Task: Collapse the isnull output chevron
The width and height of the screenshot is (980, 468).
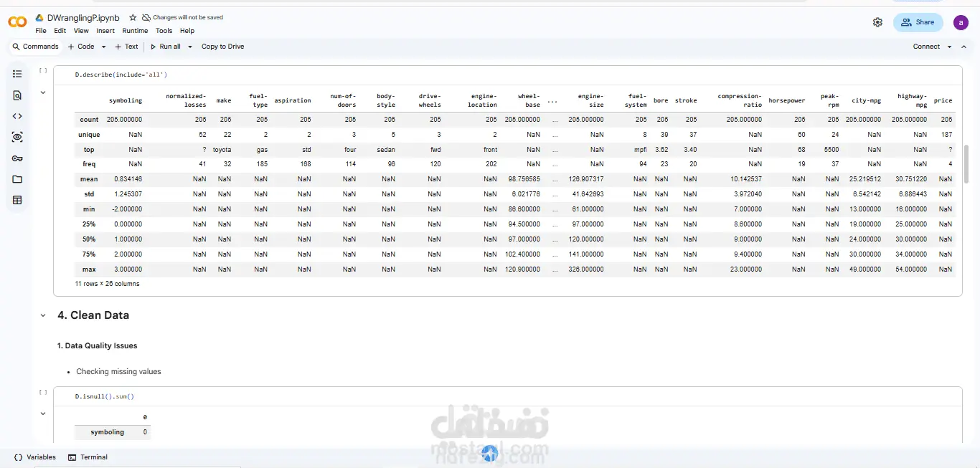Action: coord(43,414)
